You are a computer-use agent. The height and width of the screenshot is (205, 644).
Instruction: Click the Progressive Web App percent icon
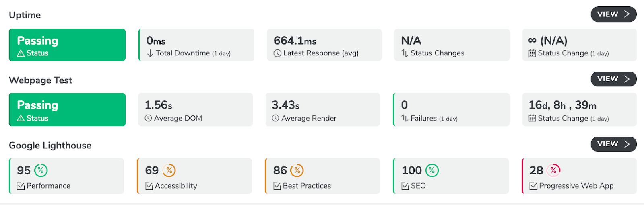point(554,170)
